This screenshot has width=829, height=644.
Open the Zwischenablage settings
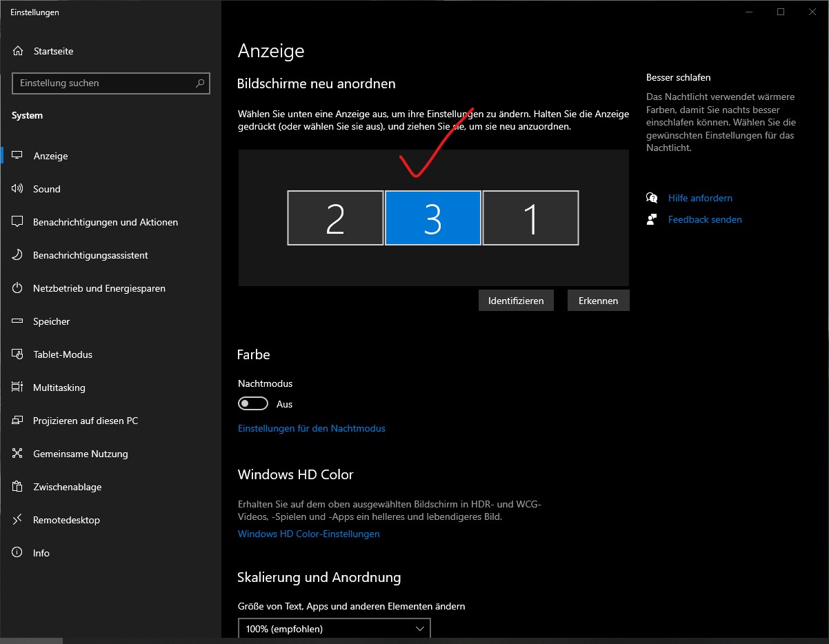coord(110,487)
